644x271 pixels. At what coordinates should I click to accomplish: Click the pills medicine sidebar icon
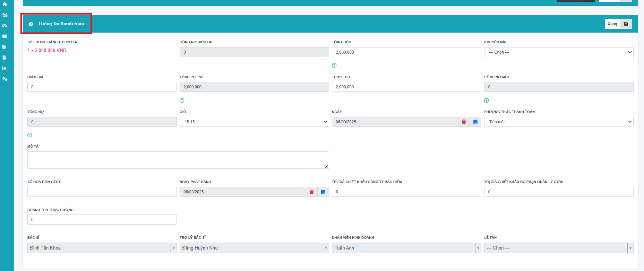[5, 26]
